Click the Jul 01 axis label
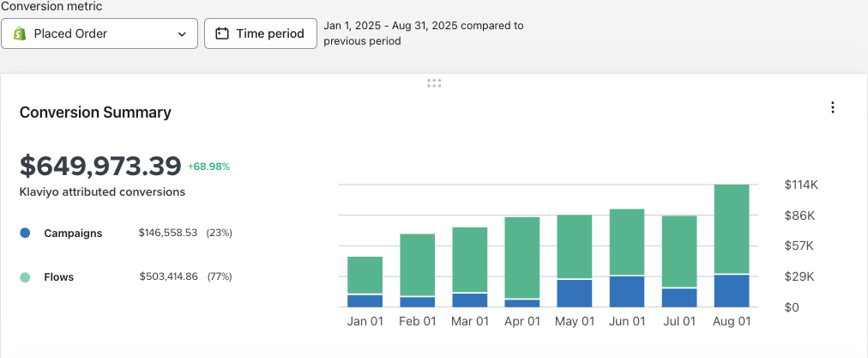The height and width of the screenshot is (358, 868). coord(679,321)
